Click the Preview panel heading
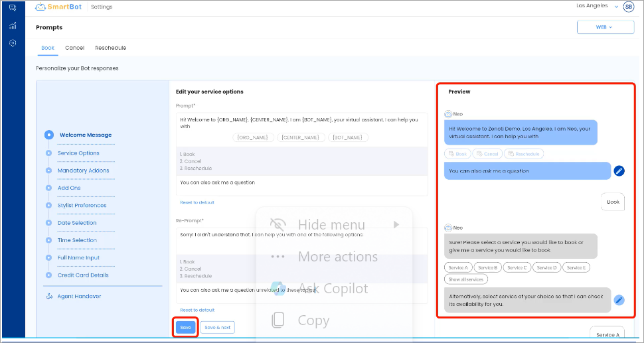The width and height of the screenshot is (644, 343). [459, 92]
